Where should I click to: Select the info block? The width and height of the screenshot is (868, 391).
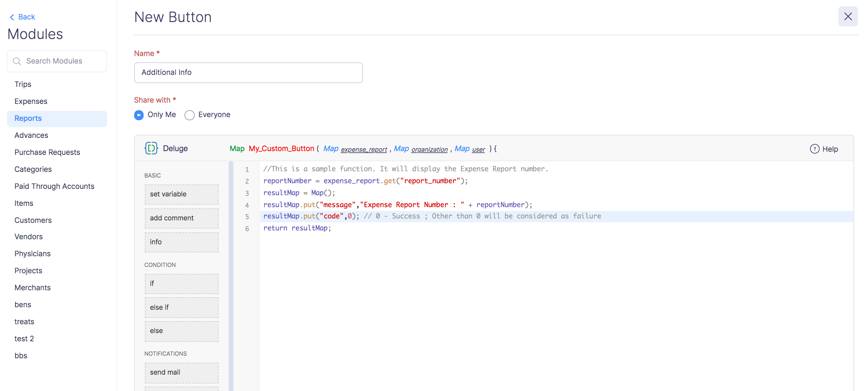(x=181, y=242)
